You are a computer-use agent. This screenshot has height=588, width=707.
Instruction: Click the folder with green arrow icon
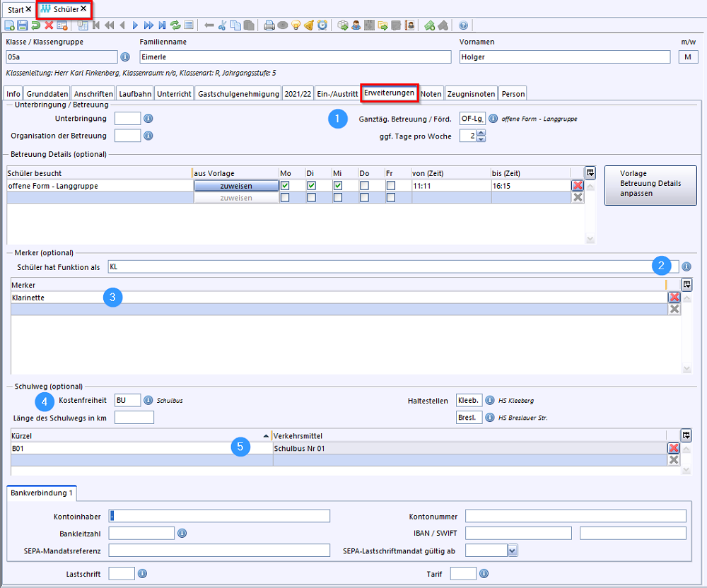[x=382, y=25]
